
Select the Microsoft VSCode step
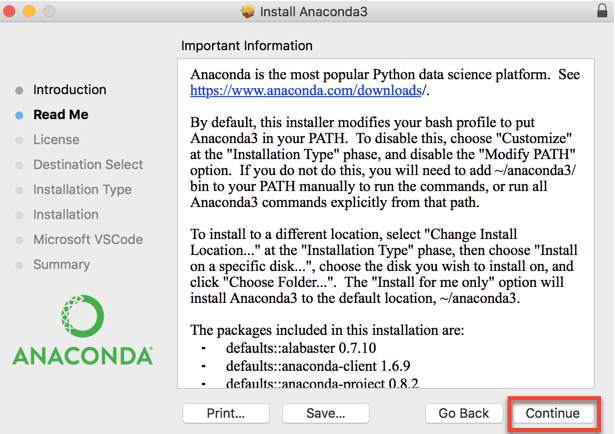click(88, 240)
